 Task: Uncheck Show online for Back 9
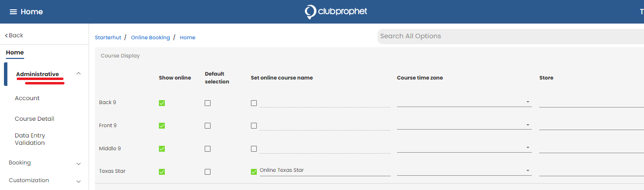[162, 103]
